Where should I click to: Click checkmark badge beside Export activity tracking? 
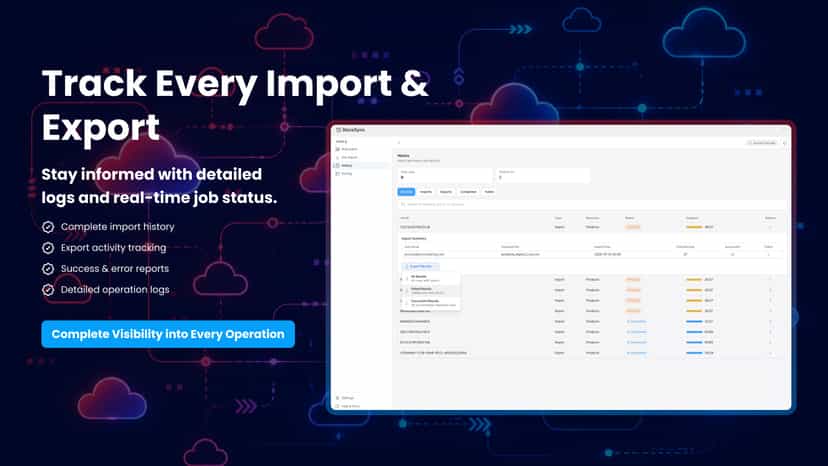tap(48, 248)
